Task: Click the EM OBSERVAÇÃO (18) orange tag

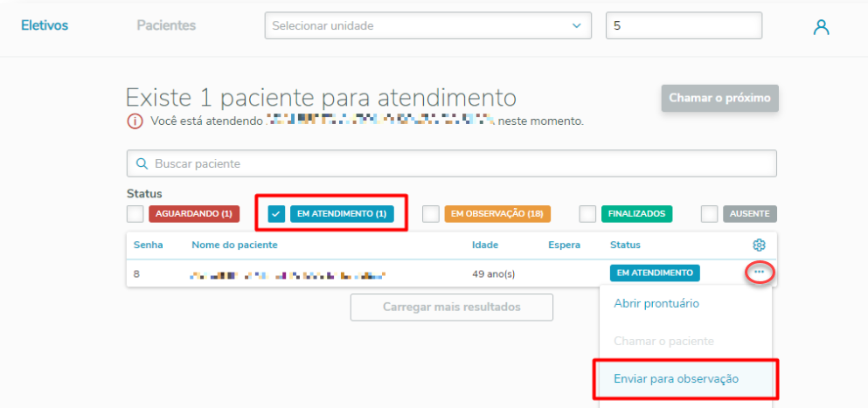Action: tap(497, 214)
